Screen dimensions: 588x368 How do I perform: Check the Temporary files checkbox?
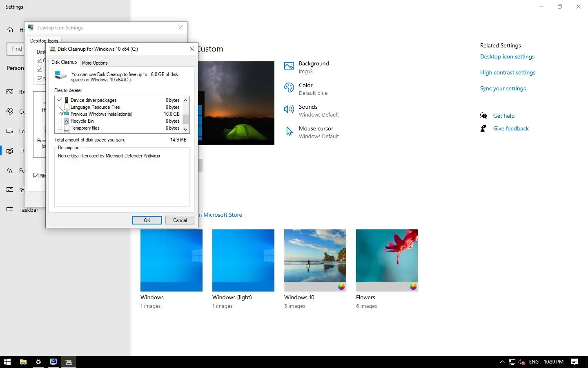(60, 128)
